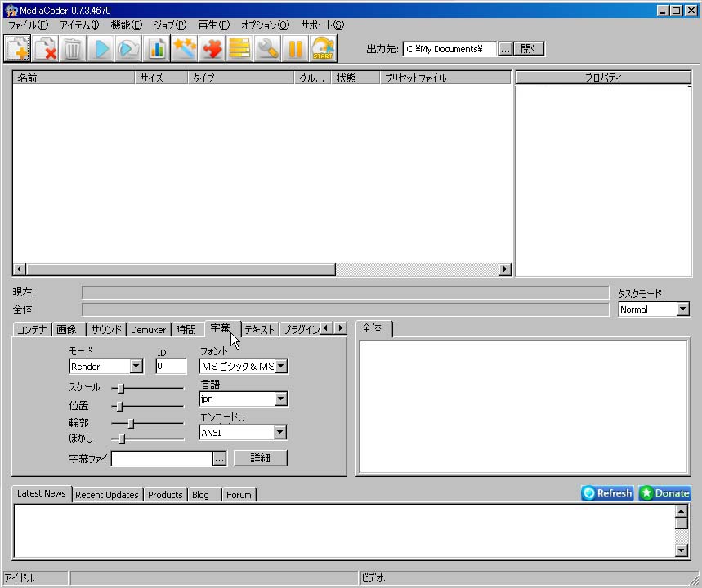Open the ファイル(F) menu

[x=28, y=25]
